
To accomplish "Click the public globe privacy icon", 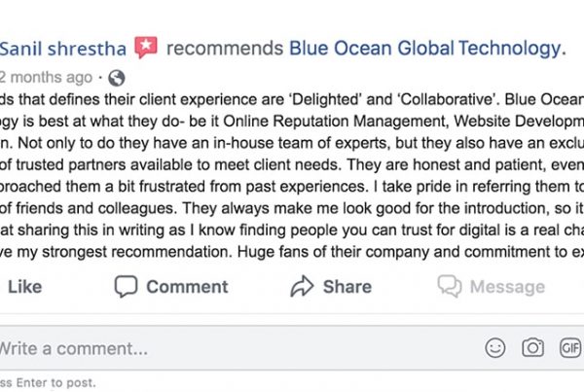I will tap(117, 78).
